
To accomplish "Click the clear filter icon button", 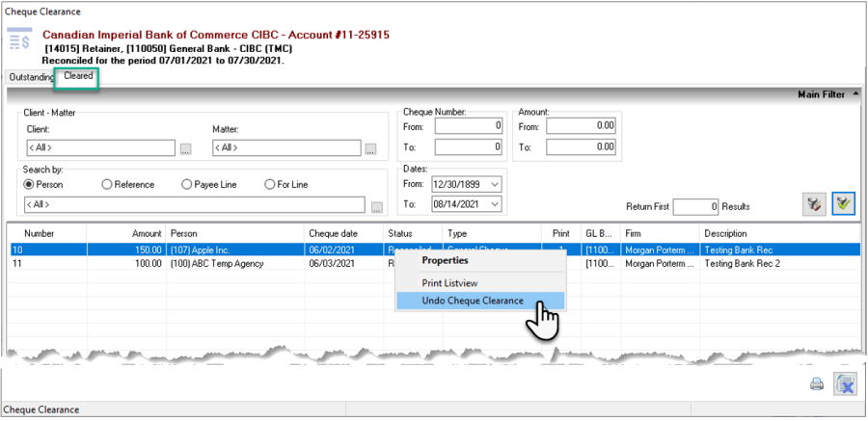I will (814, 204).
